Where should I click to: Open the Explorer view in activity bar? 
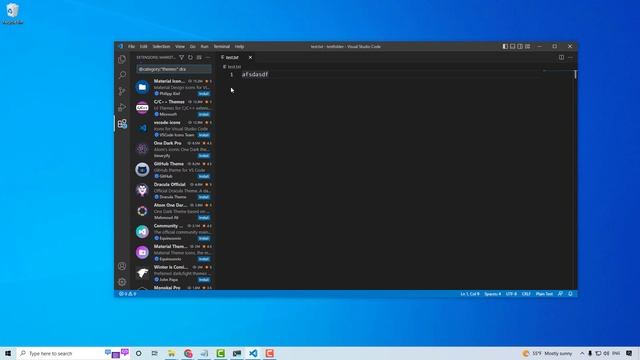coord(122,60)
